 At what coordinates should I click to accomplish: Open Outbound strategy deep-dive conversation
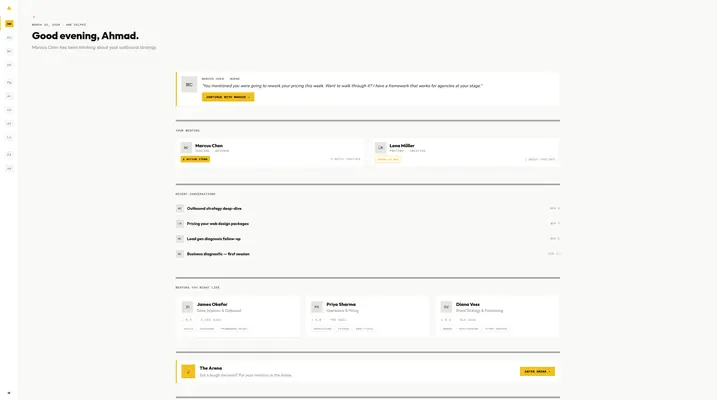pyautogui.click(x=368, y=208)
